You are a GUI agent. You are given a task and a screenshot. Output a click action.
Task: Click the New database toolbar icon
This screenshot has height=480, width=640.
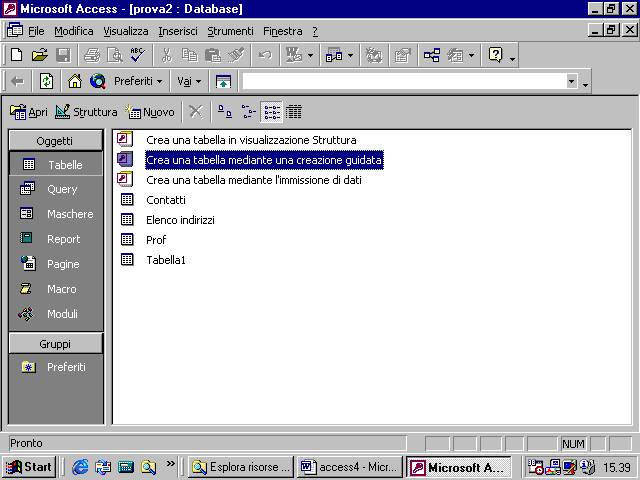pyautogui.click(x=16, y=55)
